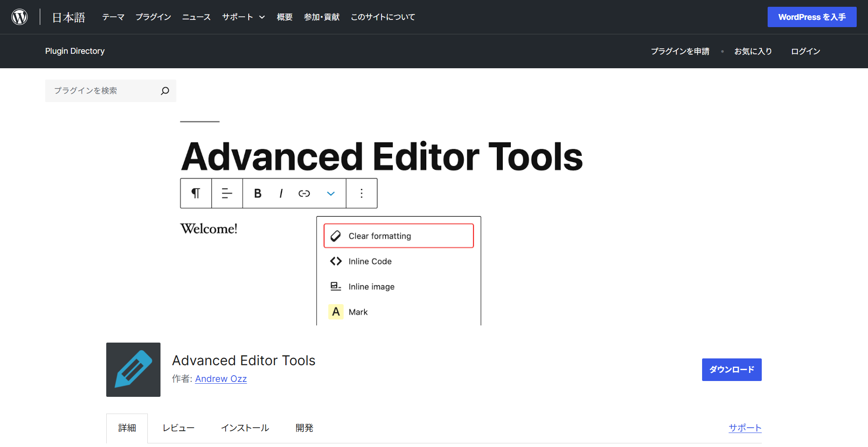Screen dimensions: 868x447
Task: Click the three-dot options icon
Action: click(x=362, y=193)
